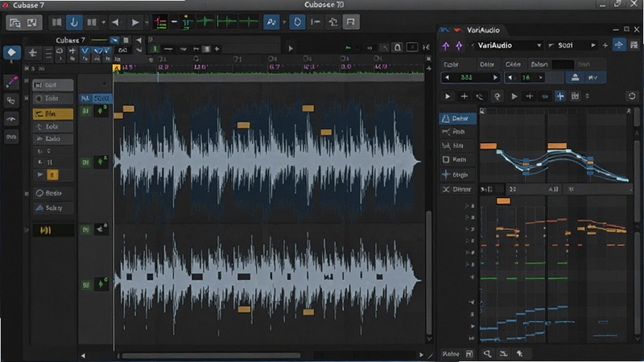Click the yellow waveform icon in inspector
644x362 pixels.
[46, 230]
